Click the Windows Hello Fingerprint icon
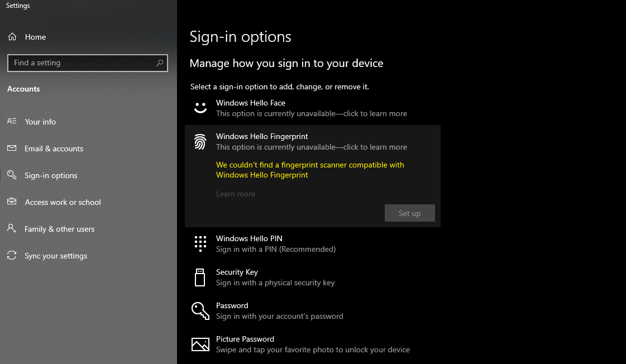Viewport: 626px width, 364px height. tap(200, 141)
